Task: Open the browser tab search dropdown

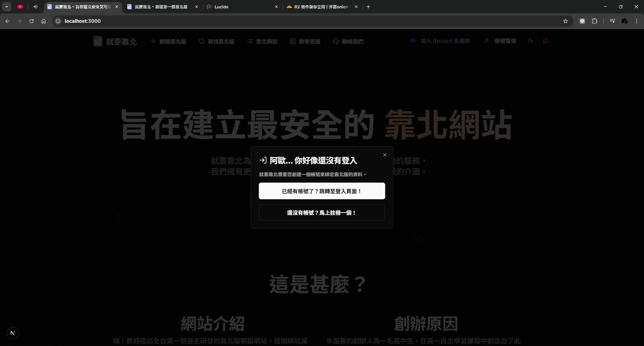Action: (7, 7)
